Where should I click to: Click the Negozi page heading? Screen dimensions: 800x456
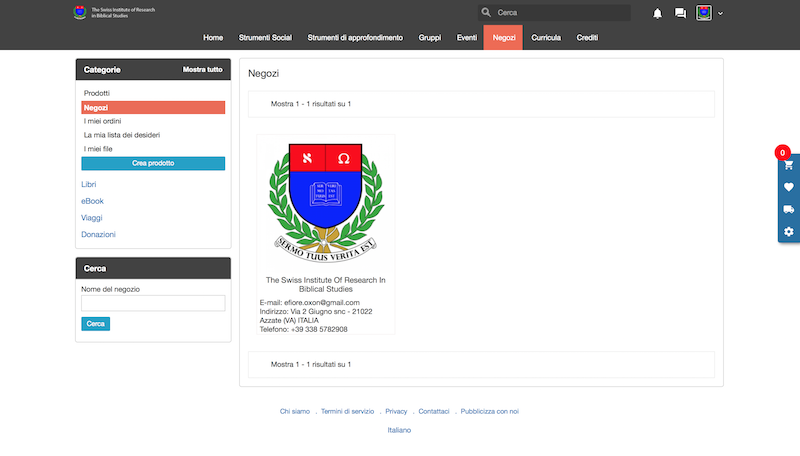click(263, 73)
